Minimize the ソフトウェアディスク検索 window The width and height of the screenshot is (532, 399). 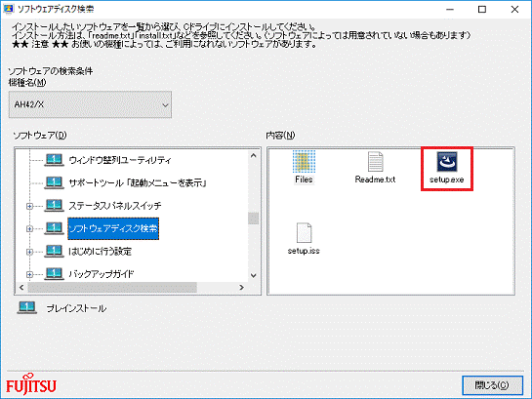click(450, 10)
